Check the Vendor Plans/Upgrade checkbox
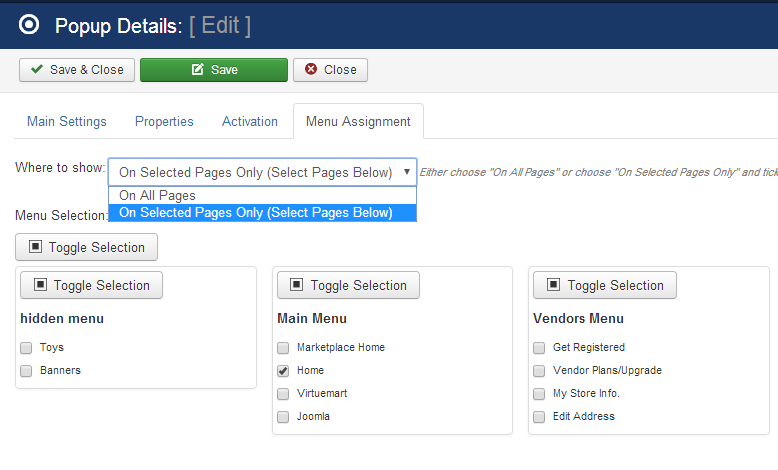 [x=540, y=371]
